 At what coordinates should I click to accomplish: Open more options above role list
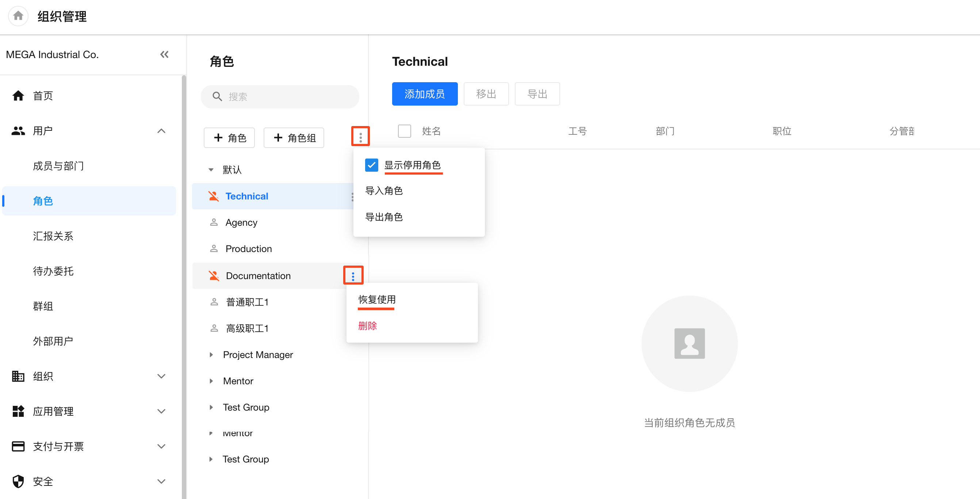point(360,137)
